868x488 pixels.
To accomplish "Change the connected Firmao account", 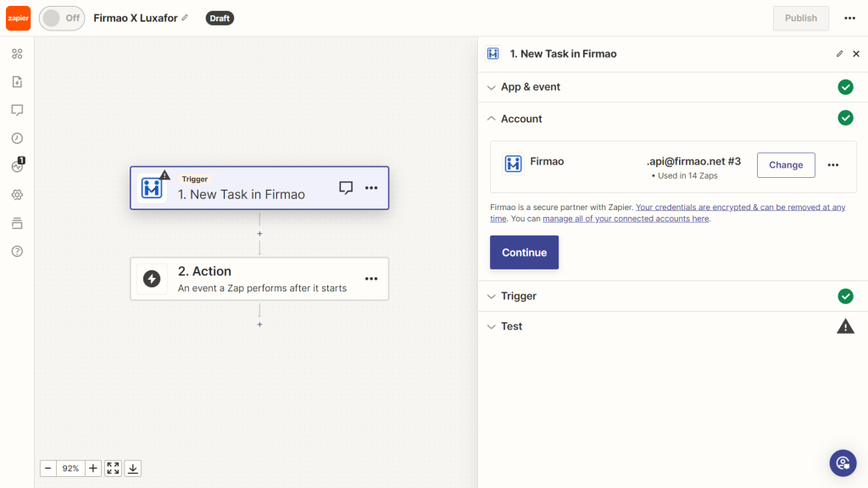I will tap(785, 164).
